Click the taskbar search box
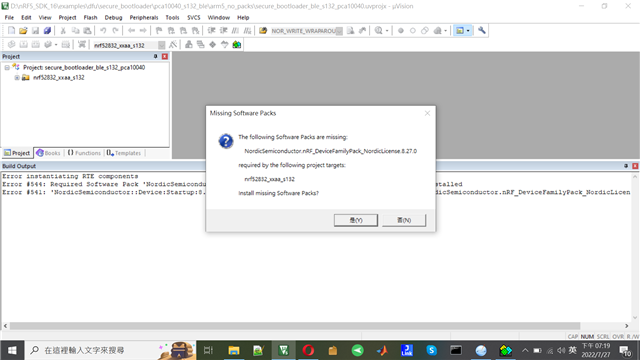640x360 pixels. point(111,350)
